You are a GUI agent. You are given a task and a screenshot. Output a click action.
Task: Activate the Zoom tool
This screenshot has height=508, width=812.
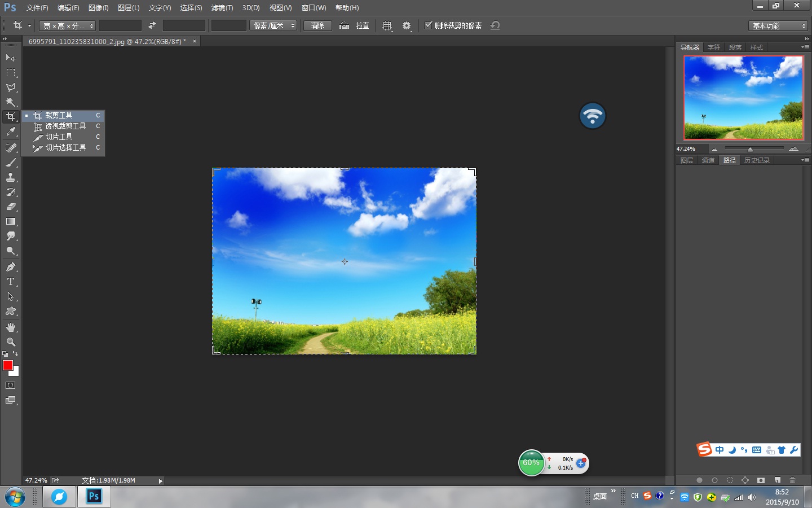(x=10, y=341)
